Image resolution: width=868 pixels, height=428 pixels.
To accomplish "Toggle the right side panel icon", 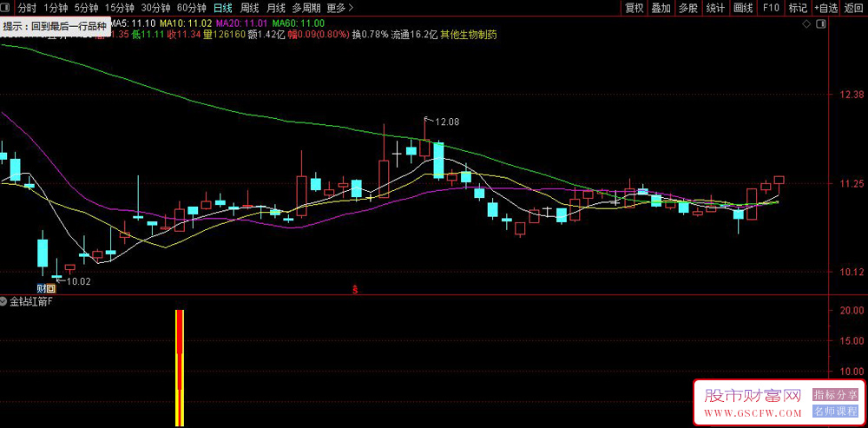I will coord(820,23).
